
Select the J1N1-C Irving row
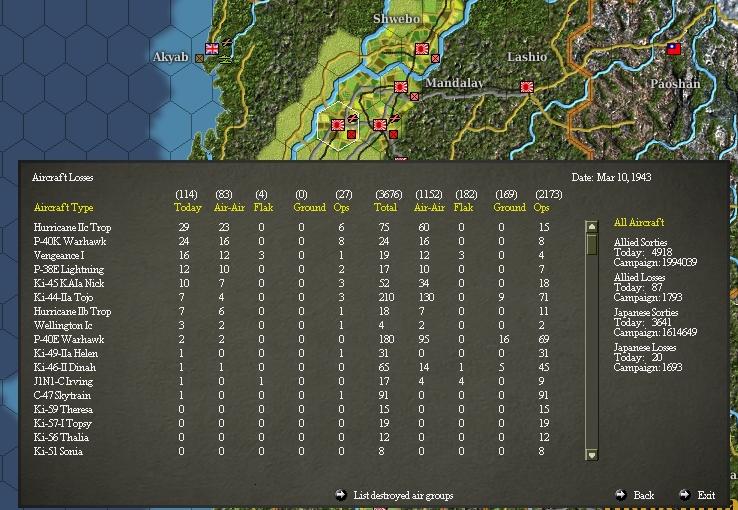291,381
